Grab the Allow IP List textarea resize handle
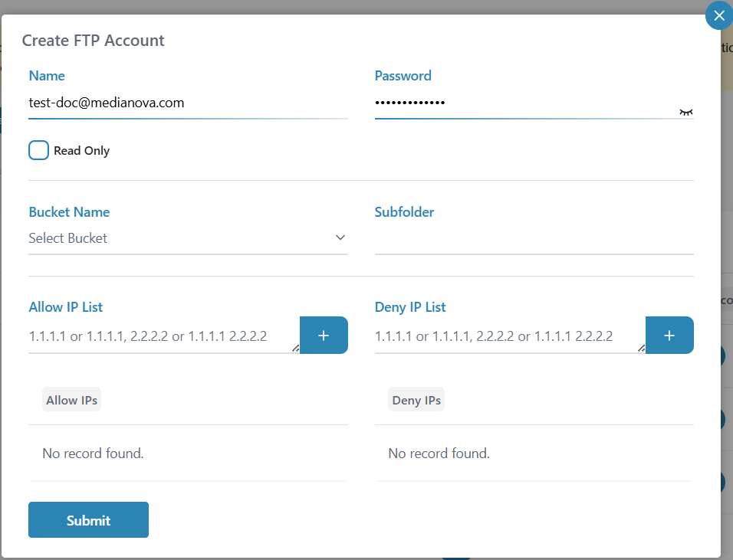This screenshot has width=733, height=560. 296,349
